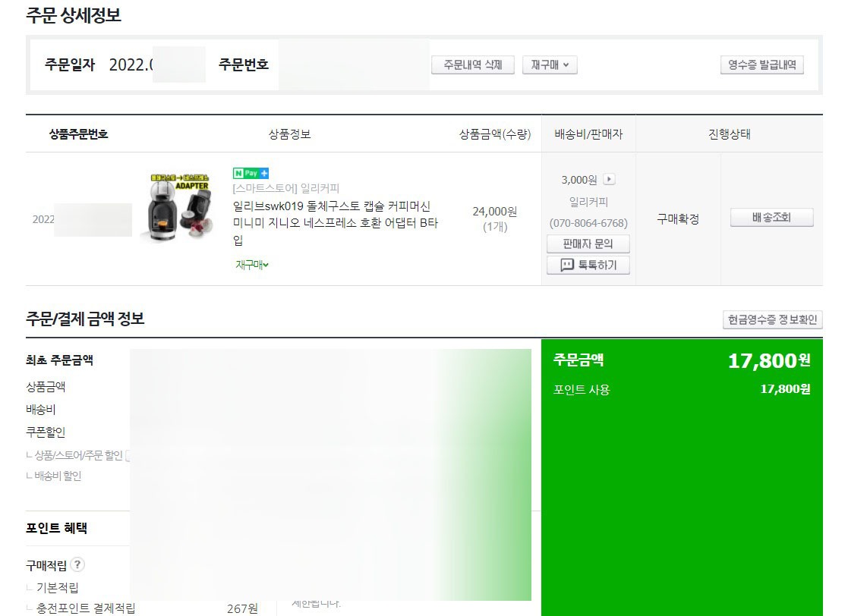The height and width of the screenshot is (616, 848).
Task: Open 영수증 발급내역
Action: [762, 64]
